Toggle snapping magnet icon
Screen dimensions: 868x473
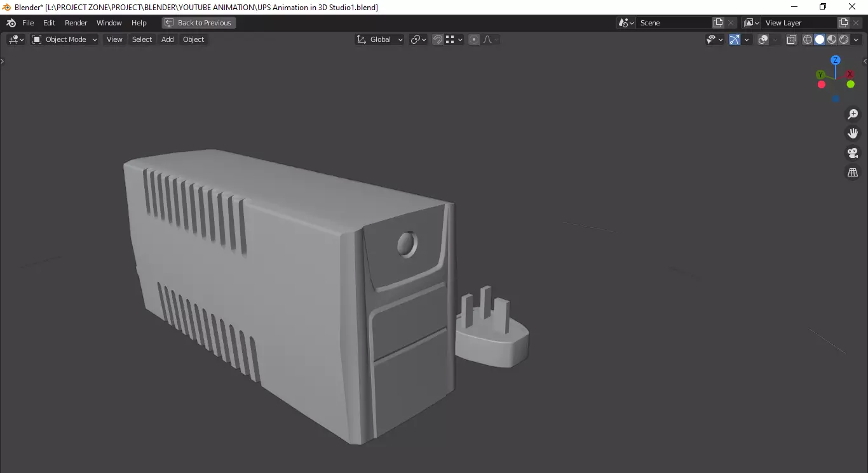[x=438, y=39]
